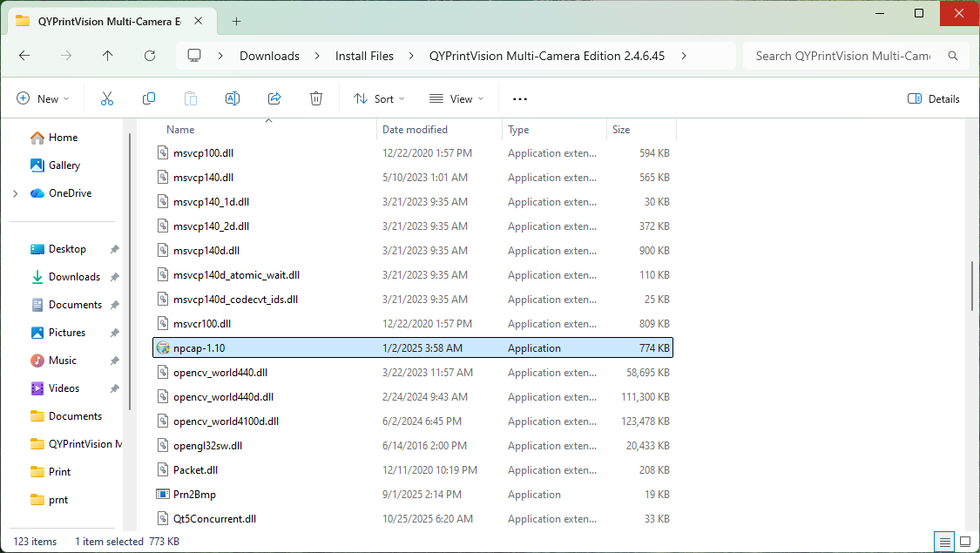Add a new File Explorer tab
The height and width of the screenshot is (553, 980).
236,21
